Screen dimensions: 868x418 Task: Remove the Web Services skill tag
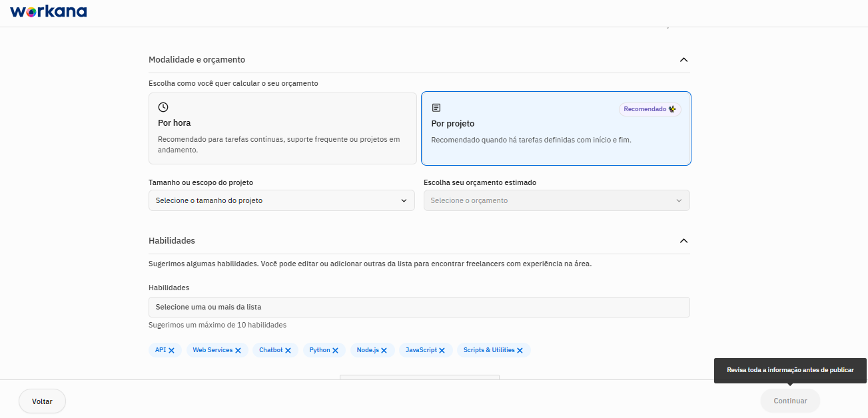click(238, 351)
